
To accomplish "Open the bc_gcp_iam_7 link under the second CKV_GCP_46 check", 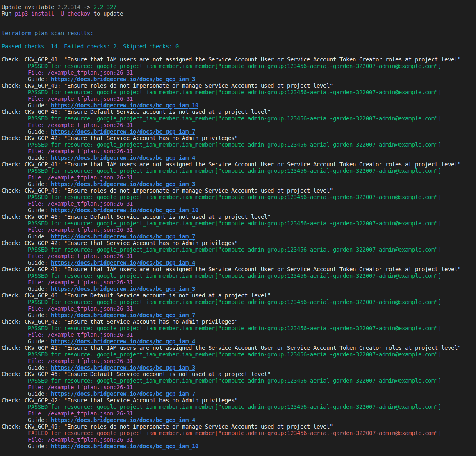I will [x=123, y=236].
